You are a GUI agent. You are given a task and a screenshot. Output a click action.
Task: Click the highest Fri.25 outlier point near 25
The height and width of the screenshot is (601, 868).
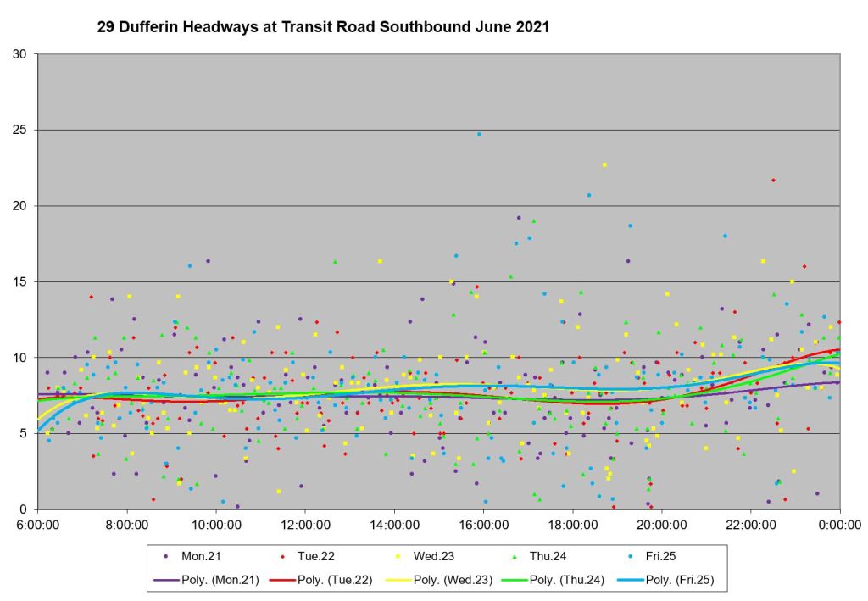tap(479, 134)
